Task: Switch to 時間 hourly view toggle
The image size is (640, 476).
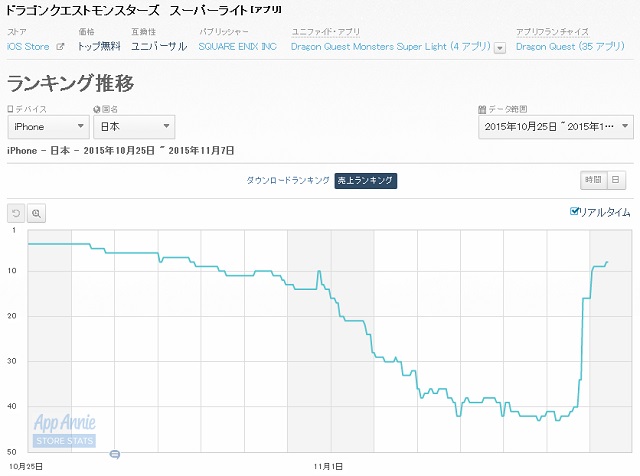Action: click(x=593, y=180)
